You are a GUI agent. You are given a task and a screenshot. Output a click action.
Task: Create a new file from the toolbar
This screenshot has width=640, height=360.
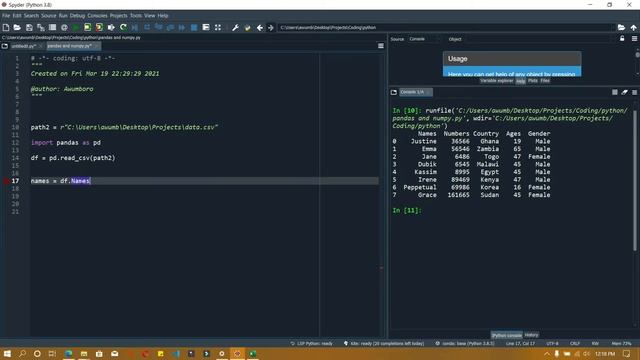click(x=6, y=27)
